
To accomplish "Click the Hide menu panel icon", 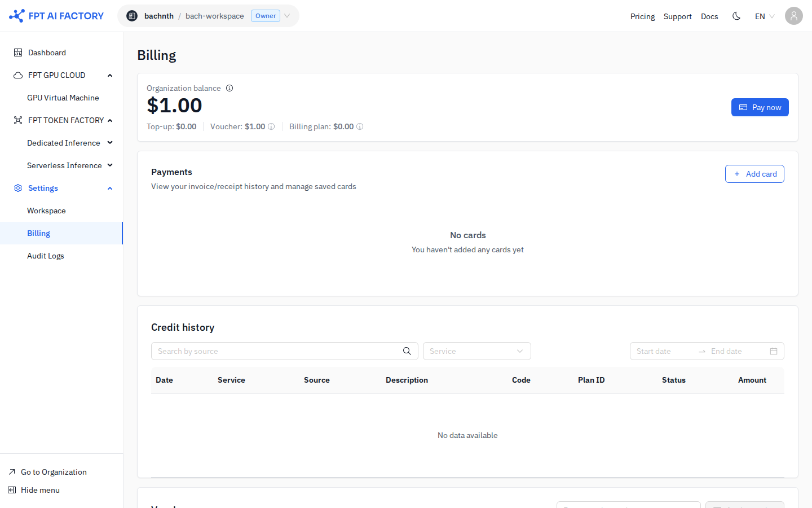I will tap(12, 490).
